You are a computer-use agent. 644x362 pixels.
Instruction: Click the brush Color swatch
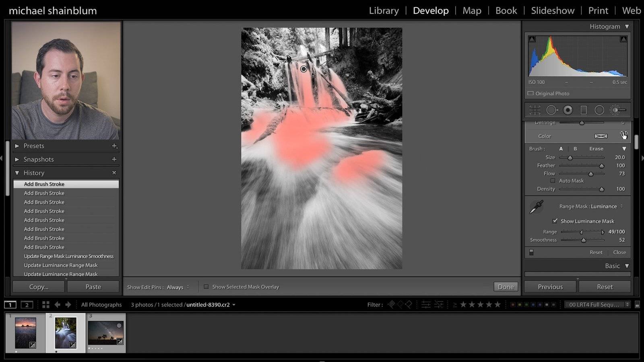601,136
